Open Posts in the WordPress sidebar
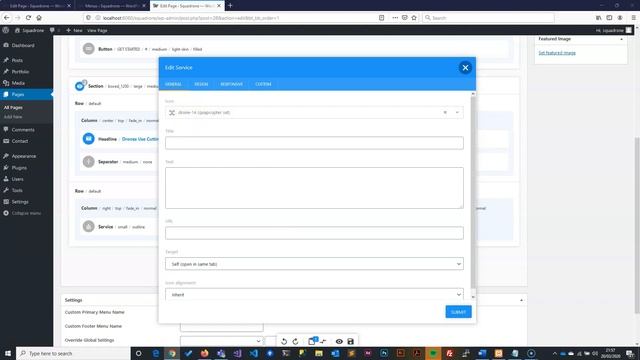The height and width of the screenshot is (360, 640). [x=17, y=60]
